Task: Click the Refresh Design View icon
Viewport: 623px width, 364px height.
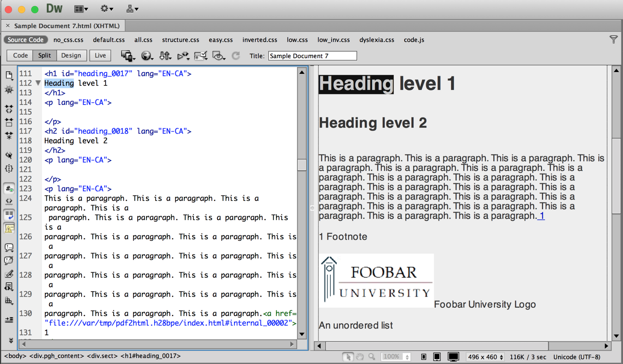Action: click(x=236, y=56)
